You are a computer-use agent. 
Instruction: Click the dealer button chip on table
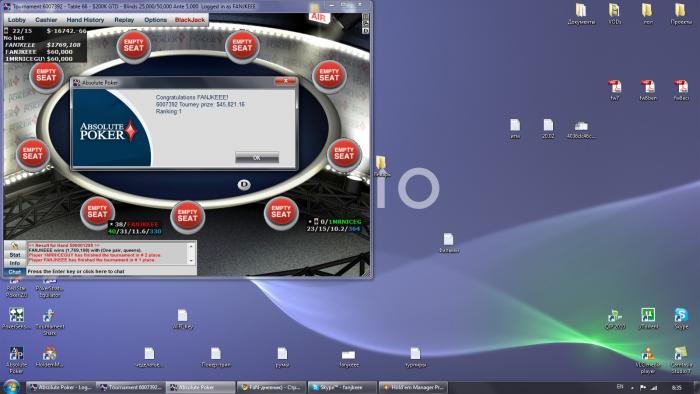point(244,184)
